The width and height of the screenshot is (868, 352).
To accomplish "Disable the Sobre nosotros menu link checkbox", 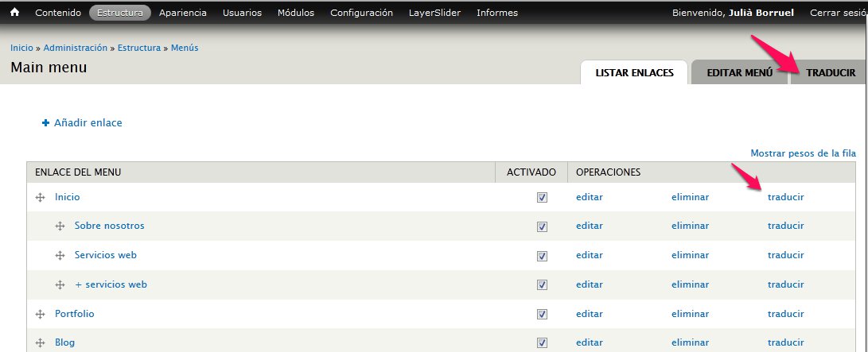I will click(x=542, y=226).
